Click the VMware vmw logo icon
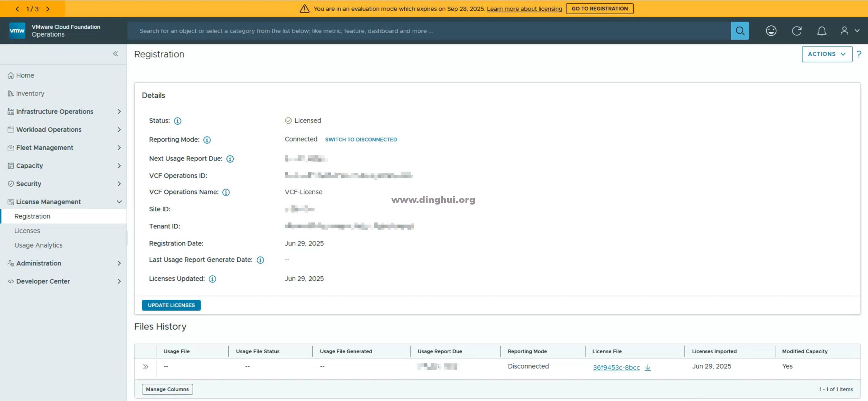The height and width of the screenshot is (401, 868). pos(17,30)
